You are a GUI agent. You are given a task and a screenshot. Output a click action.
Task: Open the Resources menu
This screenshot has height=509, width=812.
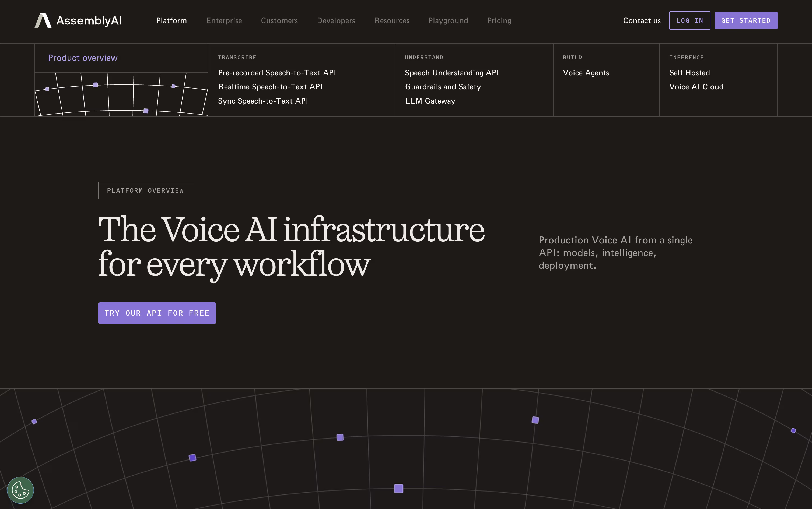click(x=392, y=20)
